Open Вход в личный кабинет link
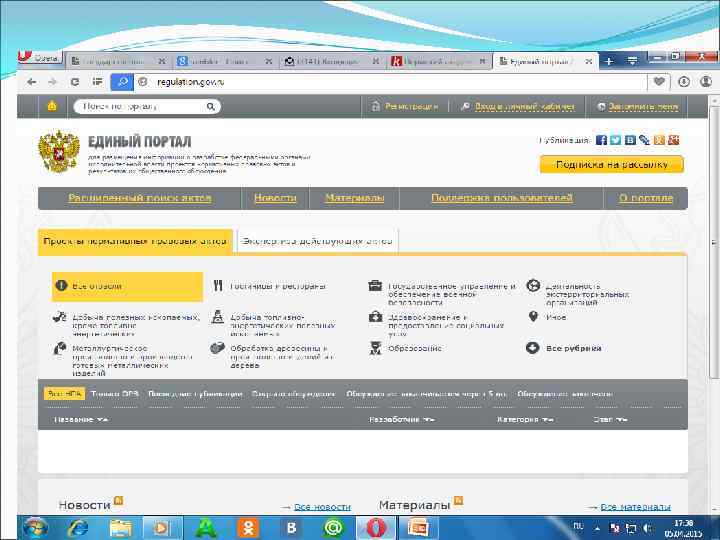720x540 pixels. pos(524,107)
